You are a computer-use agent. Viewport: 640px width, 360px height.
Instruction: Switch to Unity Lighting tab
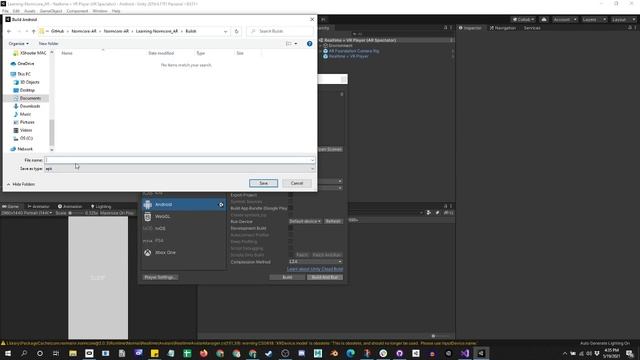coord(101,207)
